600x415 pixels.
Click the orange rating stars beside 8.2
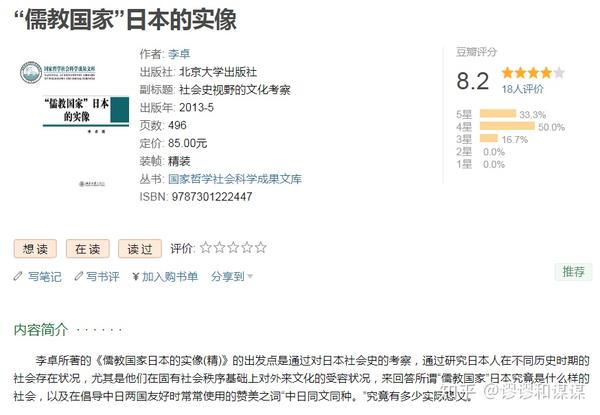[x=533, y=72]
